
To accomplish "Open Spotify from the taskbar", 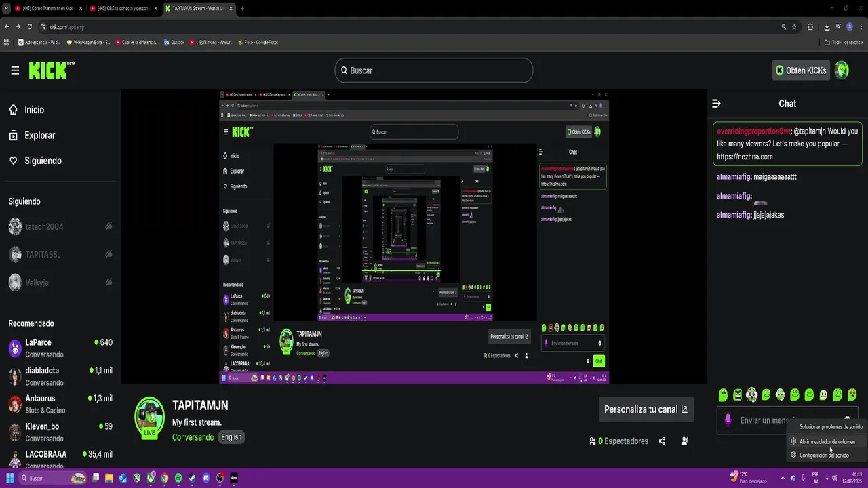I will (x=178, y=478).
